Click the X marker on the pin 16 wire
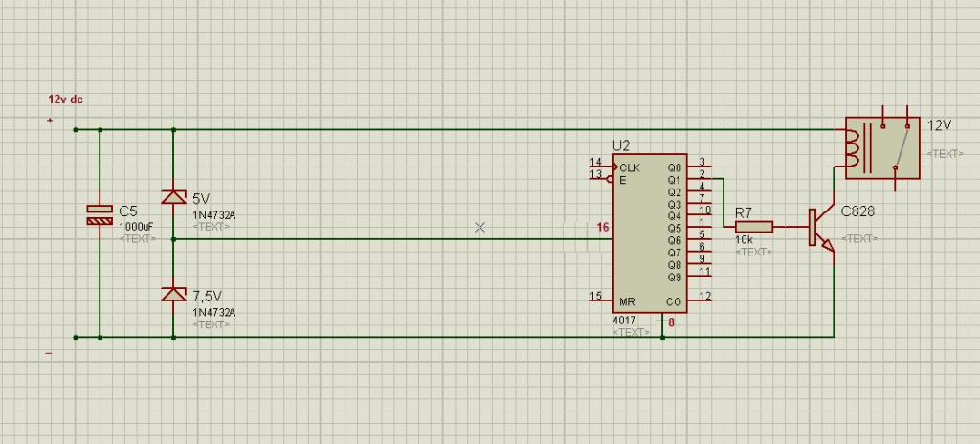 tap(480, 228)
